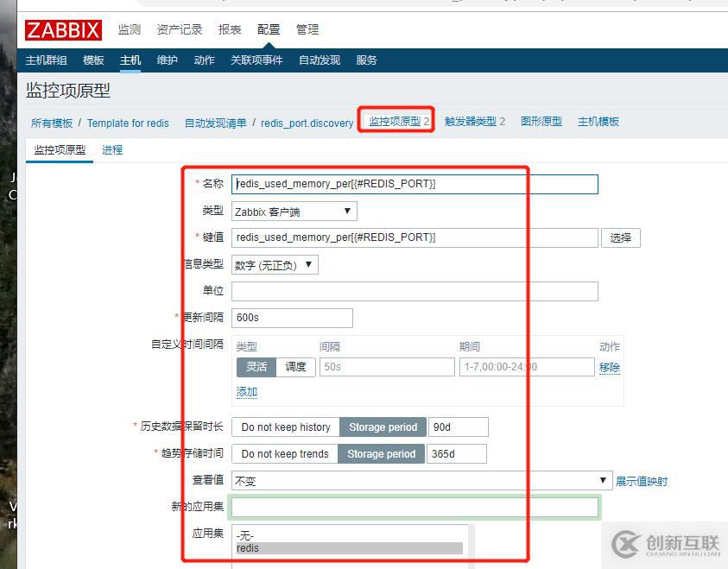The width and height of the screenshot is (728, 569).
Task: Open 所有模板 breadcrumb link
Action: click(x=52, y=123)
